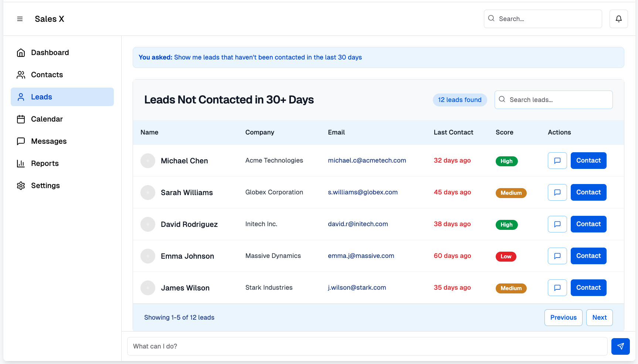Open Dashboard in the sidebar
Image resolution: width=638 pixels, height=364 pixels.
coord(62,52)
